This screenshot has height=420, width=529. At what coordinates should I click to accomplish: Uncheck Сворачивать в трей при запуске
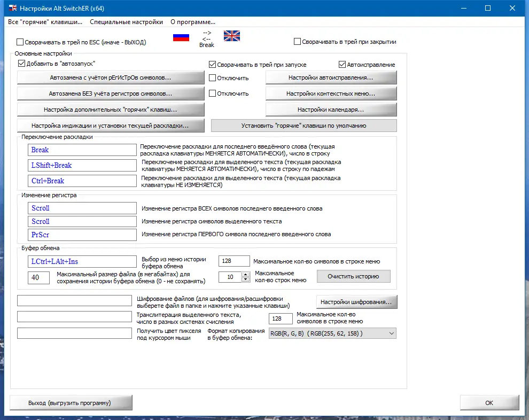coord(212,65)
